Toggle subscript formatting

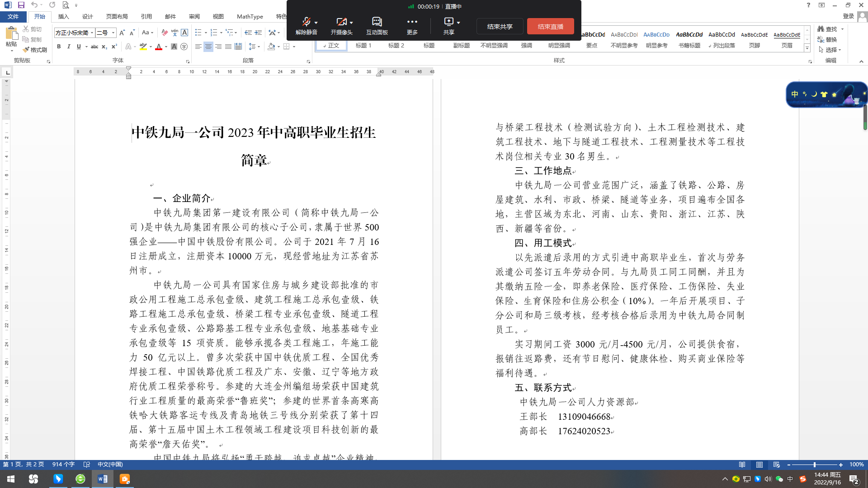click(104, 47)
